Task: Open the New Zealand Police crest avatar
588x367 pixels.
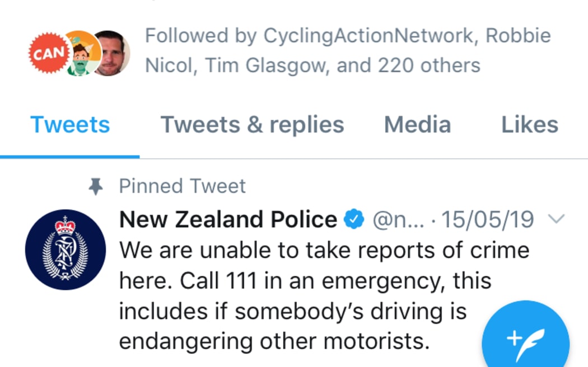Action: 66,249
